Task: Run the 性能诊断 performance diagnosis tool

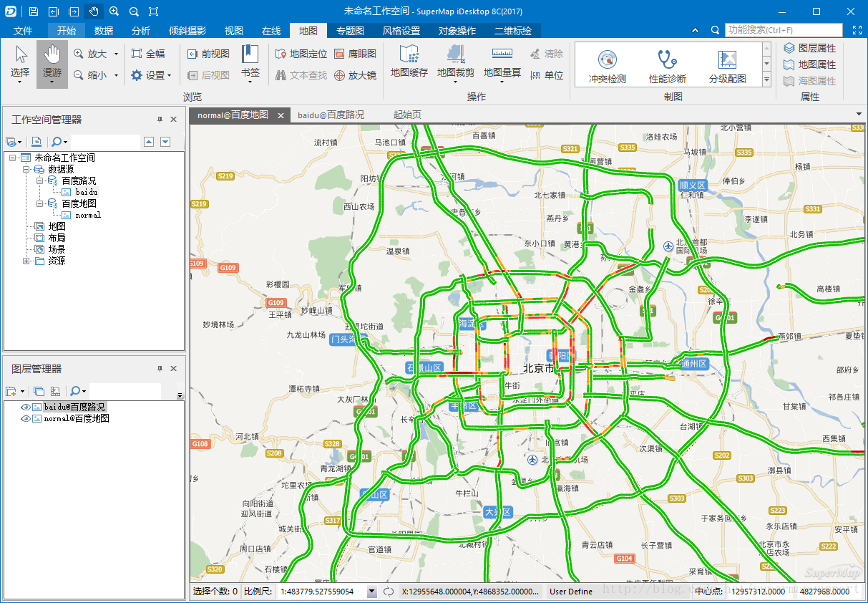Action: point(667,67)
